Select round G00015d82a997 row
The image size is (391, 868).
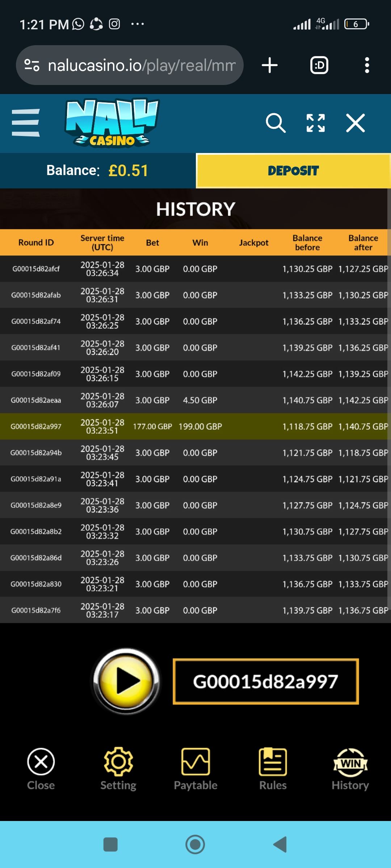point(195,426)
